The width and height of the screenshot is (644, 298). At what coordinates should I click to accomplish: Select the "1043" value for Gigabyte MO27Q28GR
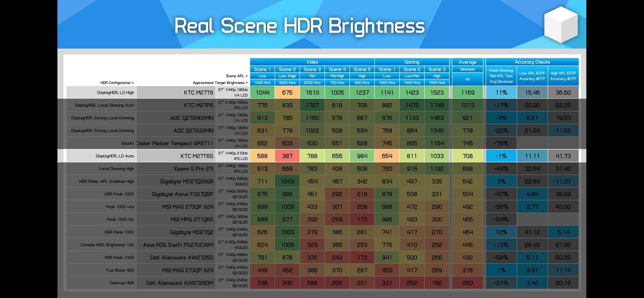click(287, 182)
